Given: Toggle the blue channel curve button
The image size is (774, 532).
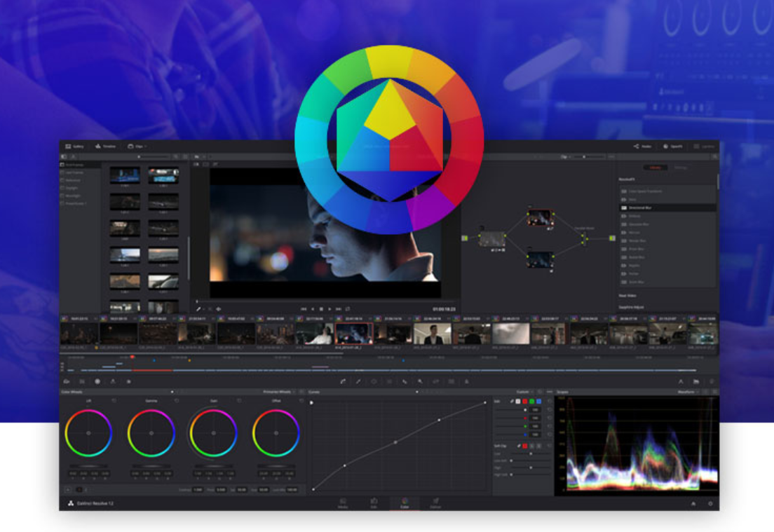Looking at the screenshot, I should [x=538, y=401].
